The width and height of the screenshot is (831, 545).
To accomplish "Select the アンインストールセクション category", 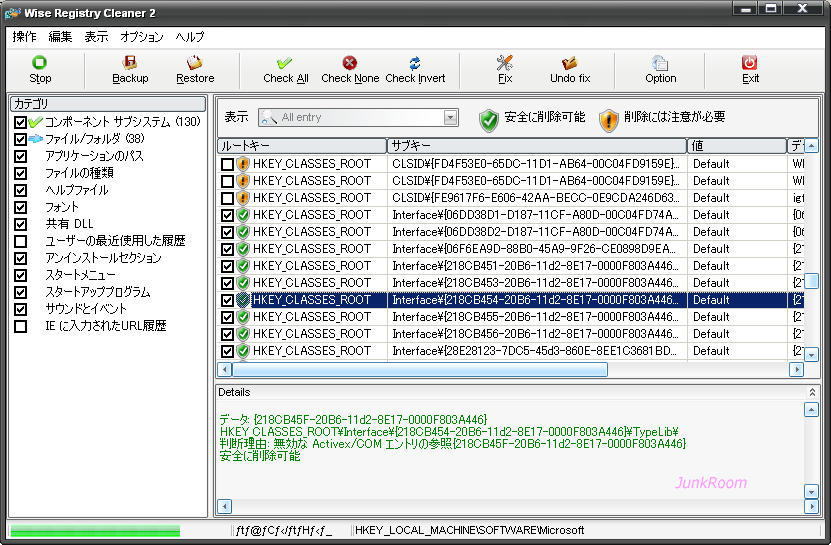I will coord(103,258).
